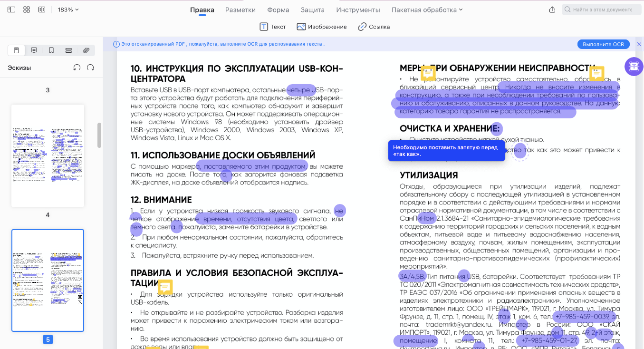The image size is (644, 349).
Task: Show the attachments paperclip tab
Action: coord(86,50)
